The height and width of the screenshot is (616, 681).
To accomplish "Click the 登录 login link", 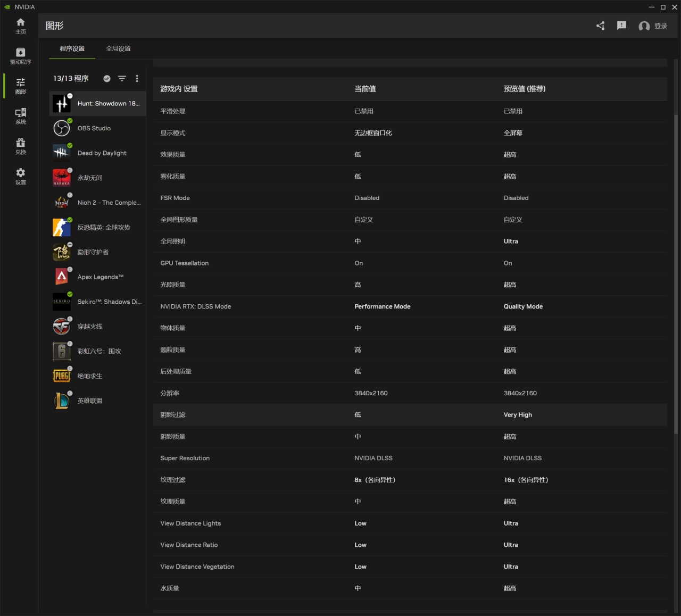I will click(661, 26).
